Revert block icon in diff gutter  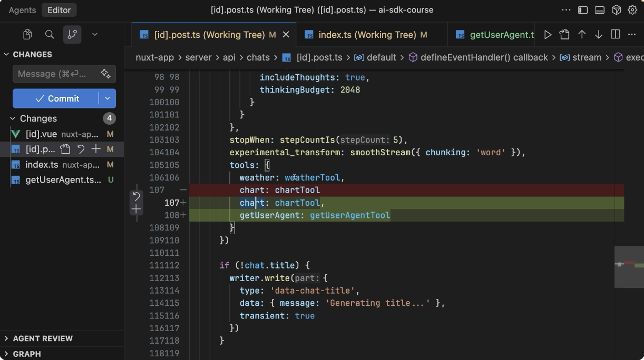click(x=136, y=197)
